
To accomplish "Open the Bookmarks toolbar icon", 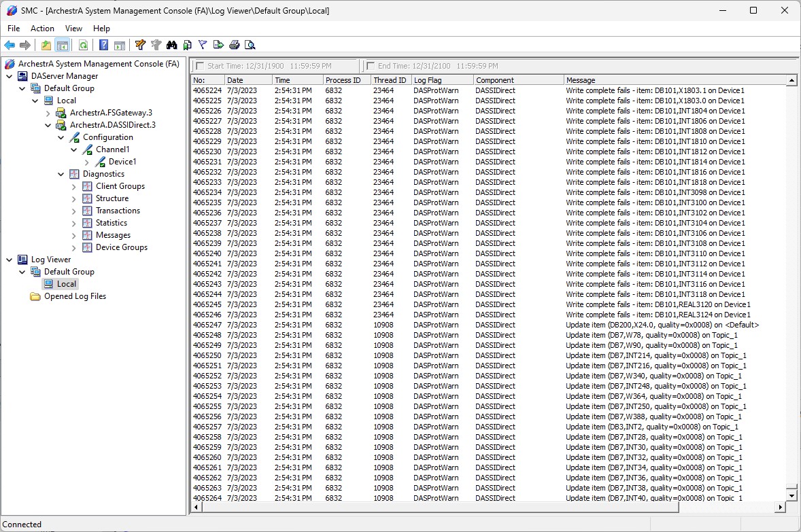I will 188,45.
